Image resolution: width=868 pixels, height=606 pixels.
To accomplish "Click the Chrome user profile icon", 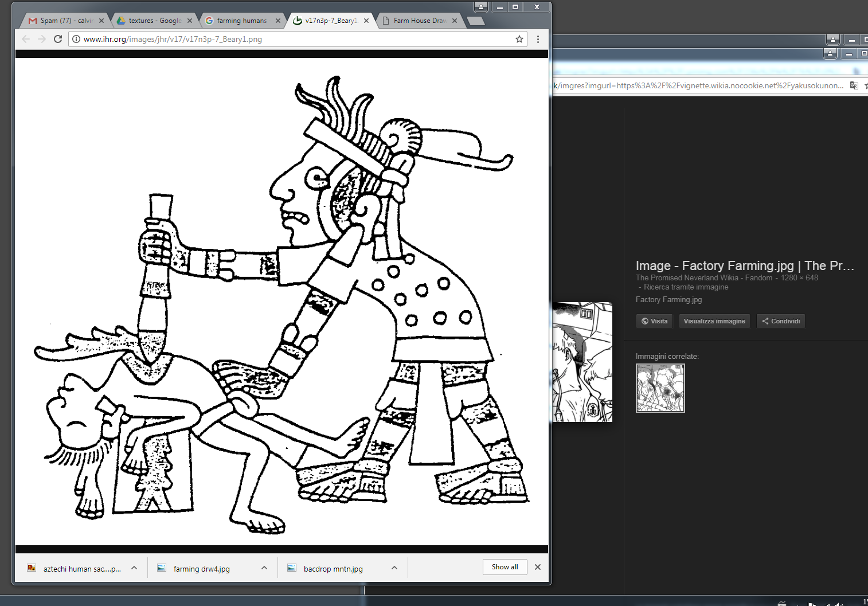I will pos(481,7).
